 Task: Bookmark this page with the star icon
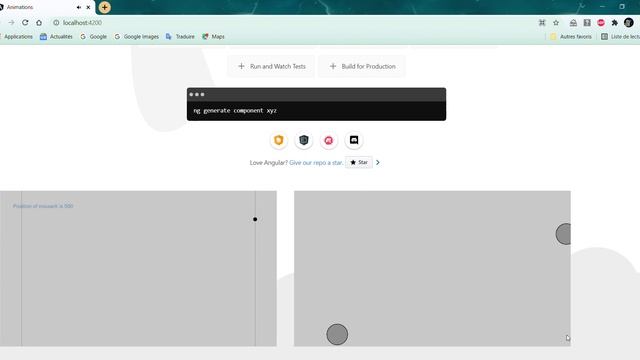(x=556, y=23)
